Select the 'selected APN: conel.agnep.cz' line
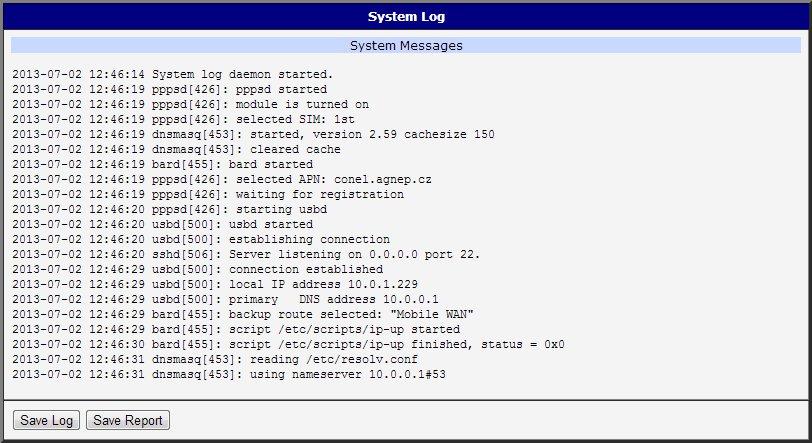 [x=222, y=180]
